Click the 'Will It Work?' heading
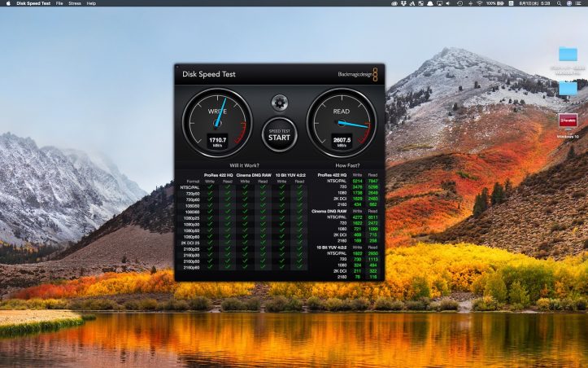 pos(244,165)
